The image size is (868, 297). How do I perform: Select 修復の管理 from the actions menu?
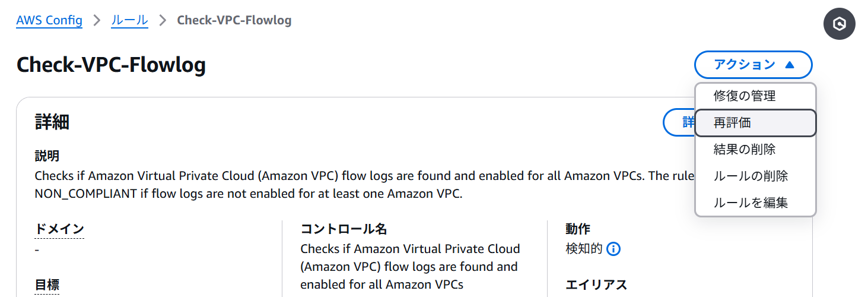pyautogui.click(x=744, y=96)
